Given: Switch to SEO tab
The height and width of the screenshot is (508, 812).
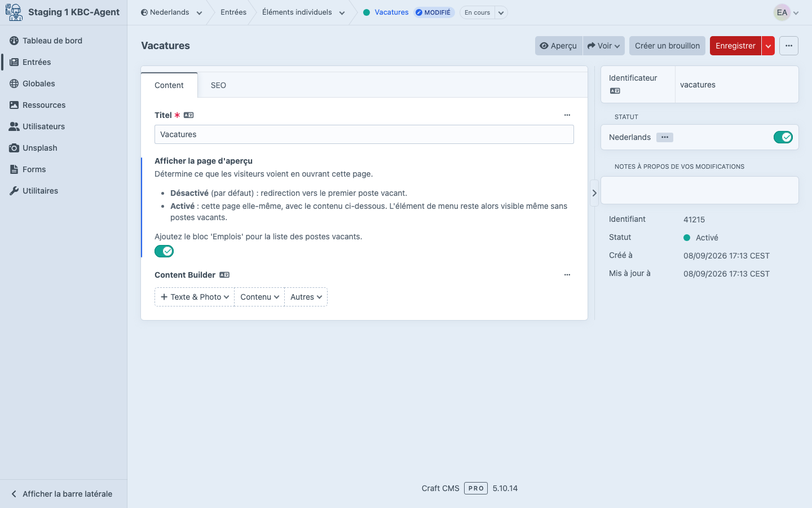Looking at the screenshot, I should coord(218,85).
